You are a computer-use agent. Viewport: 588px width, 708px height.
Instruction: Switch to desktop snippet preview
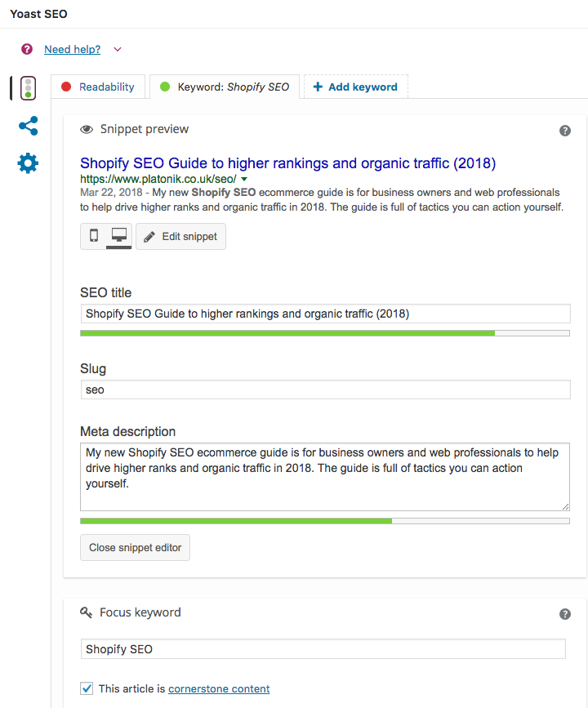click(118, 236)
